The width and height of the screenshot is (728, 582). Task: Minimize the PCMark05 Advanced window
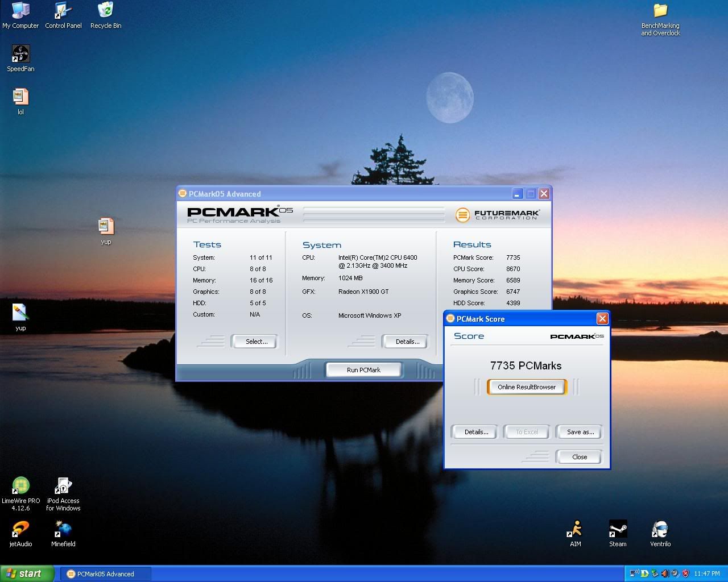tap(517, 194)
